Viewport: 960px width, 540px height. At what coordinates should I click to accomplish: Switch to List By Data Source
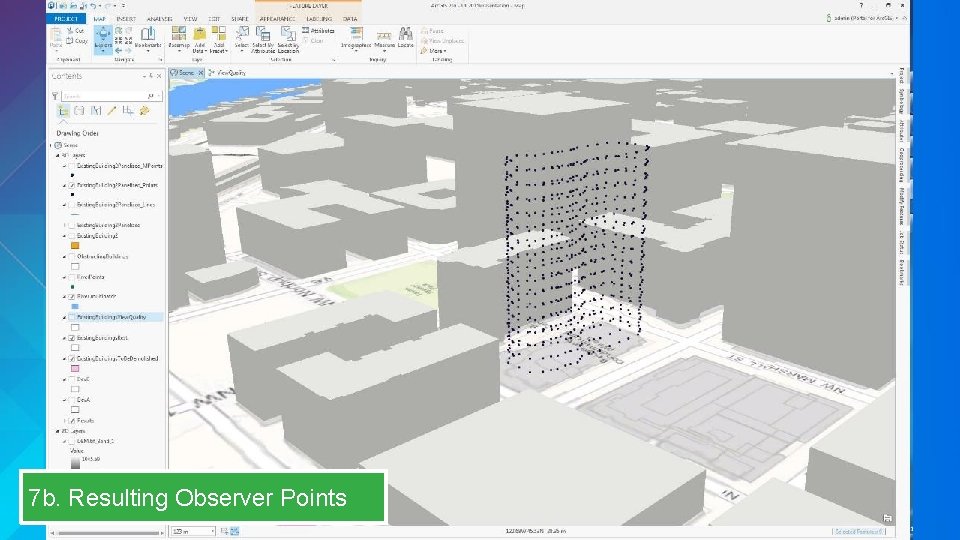(x=79, y=111)
